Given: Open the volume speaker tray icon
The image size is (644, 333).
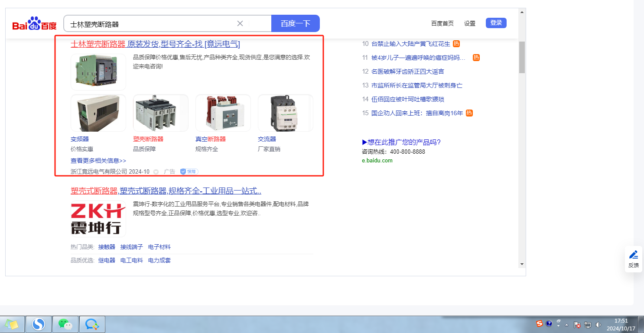Looking at the screenshot, I should [598, 324].
